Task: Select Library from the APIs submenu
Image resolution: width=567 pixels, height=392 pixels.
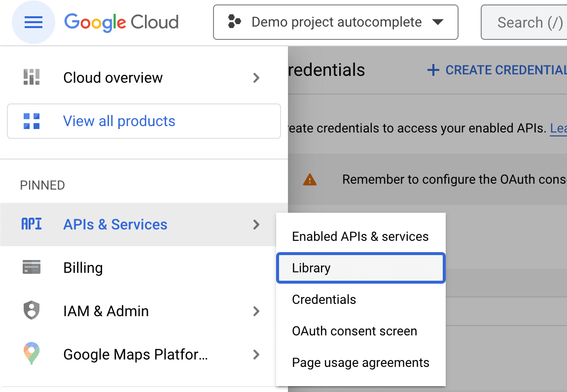Action: coord(360,268)
